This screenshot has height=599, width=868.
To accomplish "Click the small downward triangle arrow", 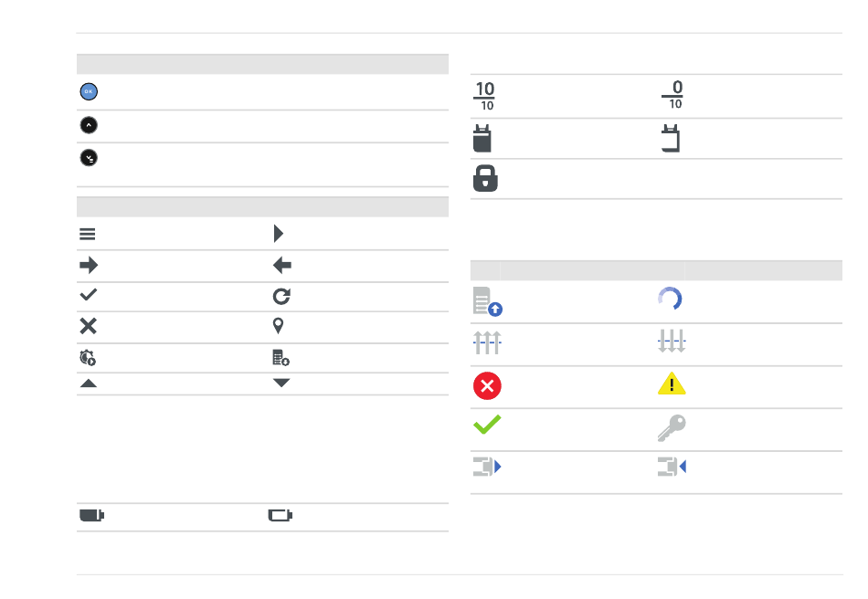I will click(281, 383).
